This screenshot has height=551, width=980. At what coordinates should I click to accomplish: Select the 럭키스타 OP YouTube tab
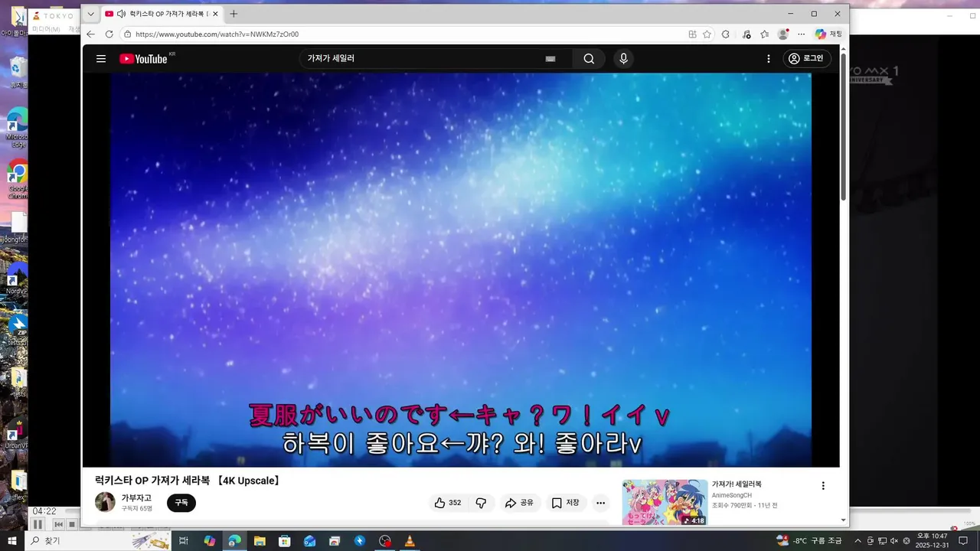(162, 14)
